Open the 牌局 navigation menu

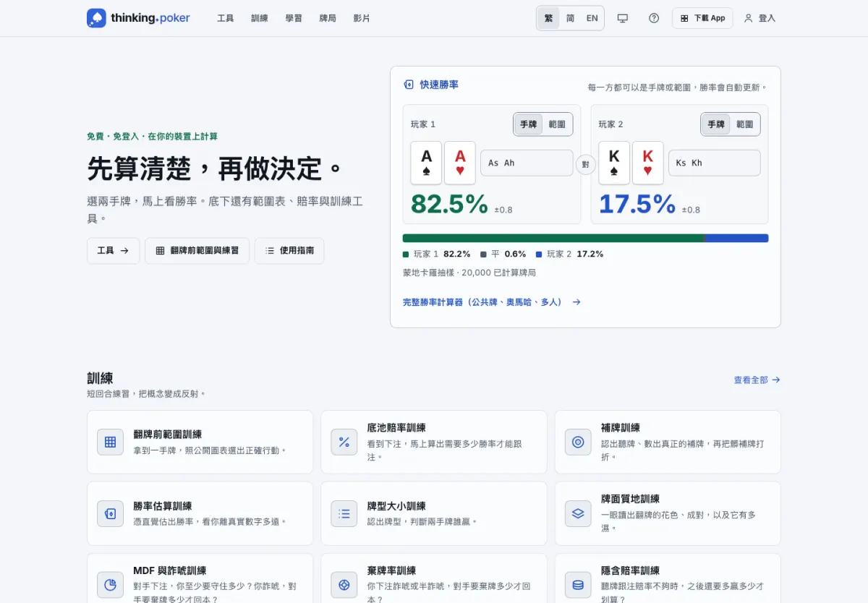(x=328, y=18)
